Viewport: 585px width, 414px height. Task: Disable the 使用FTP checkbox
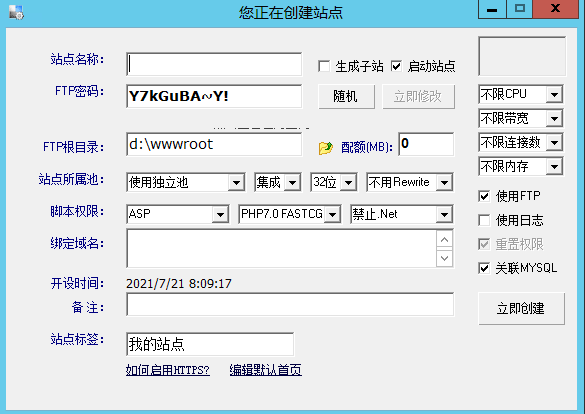pyautogui.click(x=484, y=196)
